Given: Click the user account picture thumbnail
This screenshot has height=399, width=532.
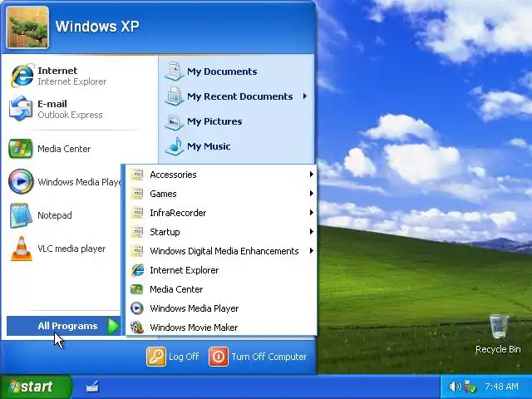Looking at the screenshot, I should pos(27,27).
